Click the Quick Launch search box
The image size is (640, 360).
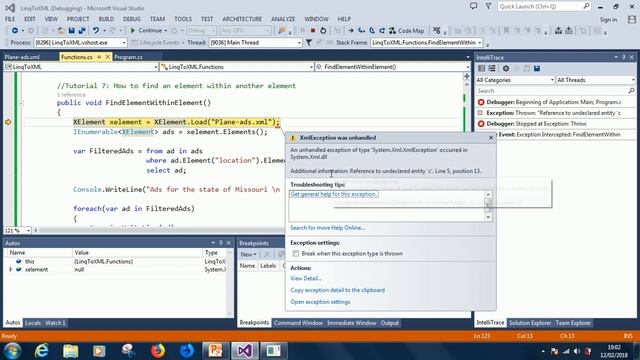544,7
